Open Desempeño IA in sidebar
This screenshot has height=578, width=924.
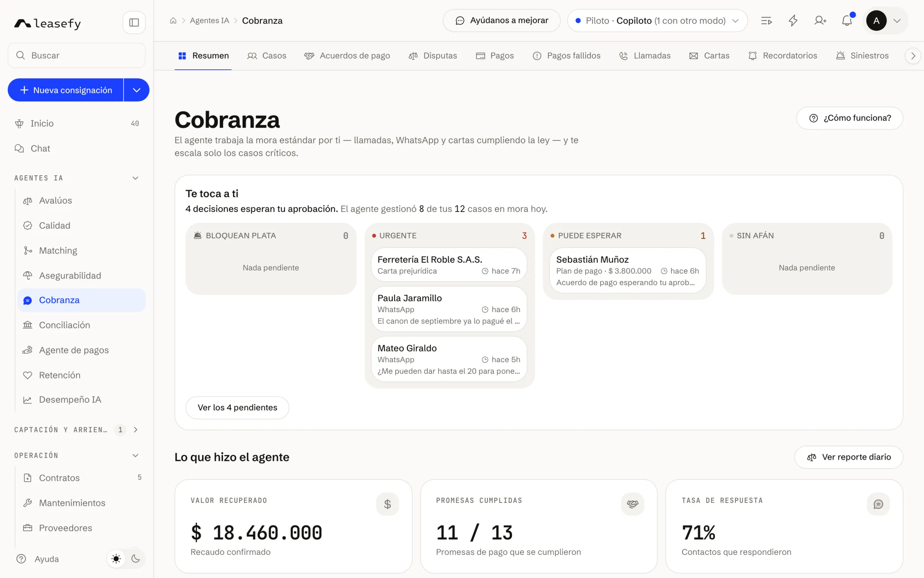coord(81,400)
